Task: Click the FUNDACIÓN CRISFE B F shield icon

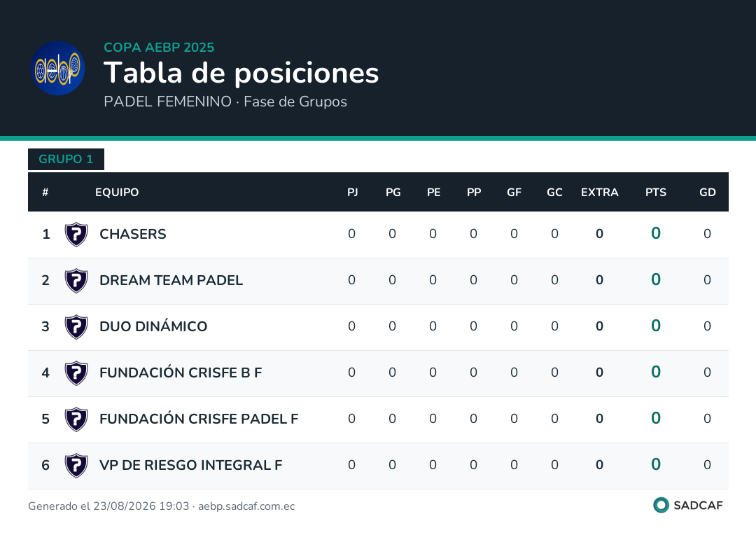Action: (76, 373)
